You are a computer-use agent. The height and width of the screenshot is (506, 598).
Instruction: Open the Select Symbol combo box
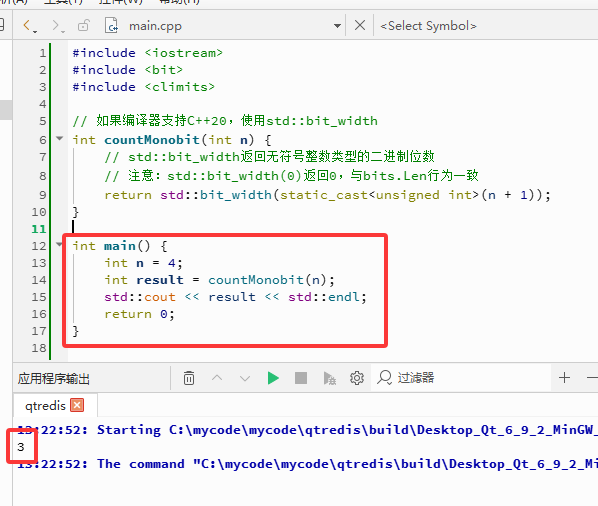coord(428,26)
